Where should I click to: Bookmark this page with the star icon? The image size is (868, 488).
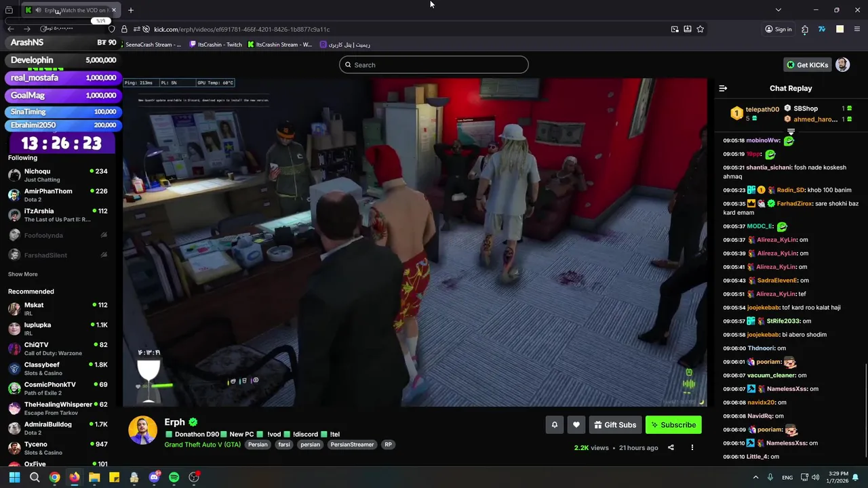(x=700, y=29)
